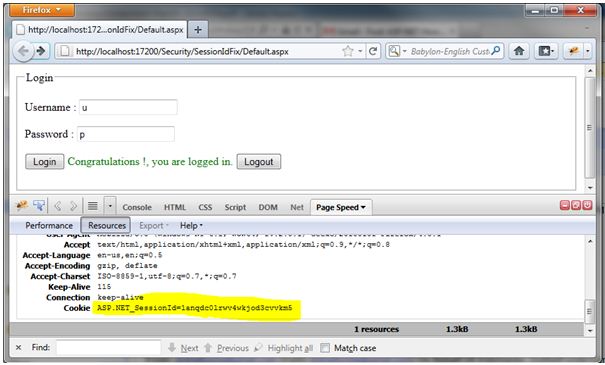The height and width of the screenshot is (365, 605).
Task: Switch to the Net tab
Action: pos(297,207)
